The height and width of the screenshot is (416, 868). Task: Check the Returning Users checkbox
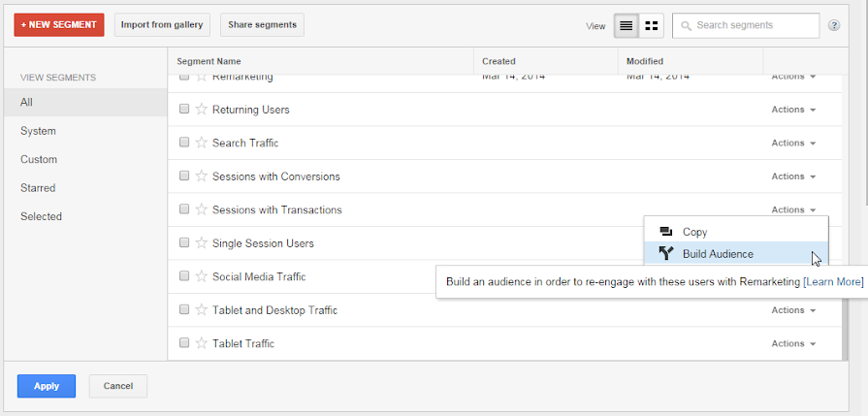(184, 110)
